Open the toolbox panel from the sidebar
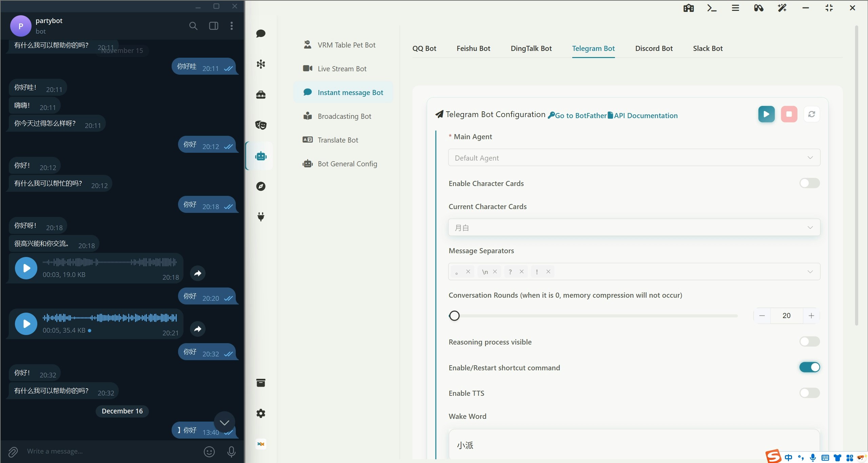Viewport: 868px width, 463px height. click(261, 95)
